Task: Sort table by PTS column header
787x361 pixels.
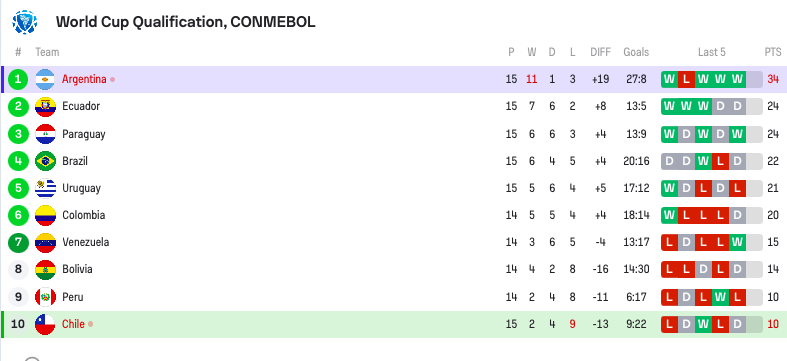Action: pos(773,52)
